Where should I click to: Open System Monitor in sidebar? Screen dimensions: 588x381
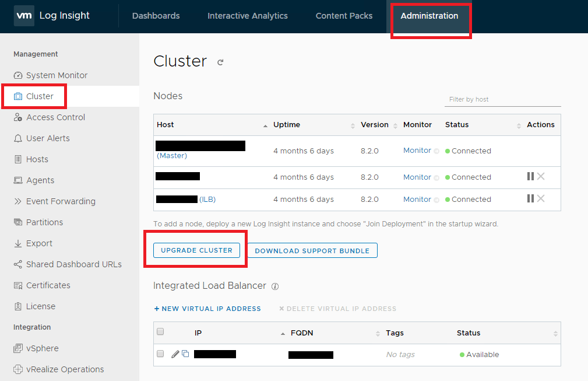click(x=57, y=75)
